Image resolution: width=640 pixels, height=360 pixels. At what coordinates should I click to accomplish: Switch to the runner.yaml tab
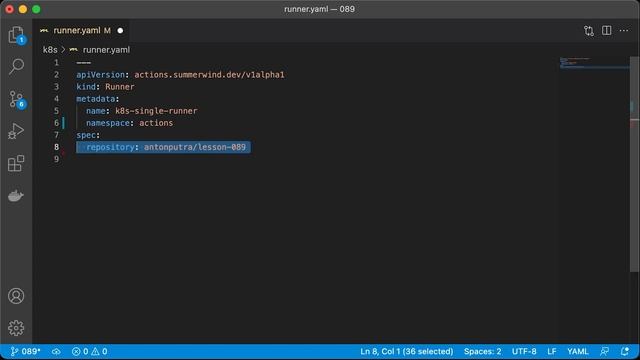click(81, 31)
